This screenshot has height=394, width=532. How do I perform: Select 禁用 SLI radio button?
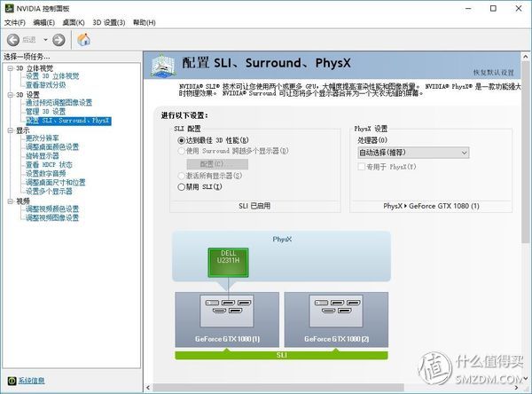coord(181,187)
